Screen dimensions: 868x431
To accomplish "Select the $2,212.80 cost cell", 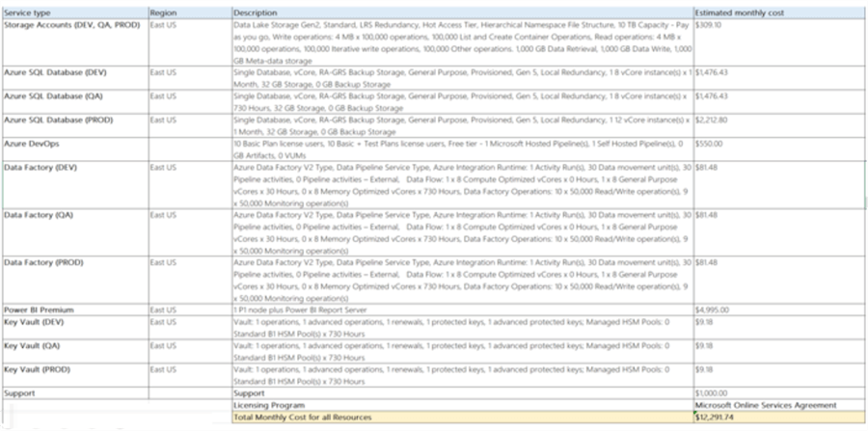I will coord(779,125).
